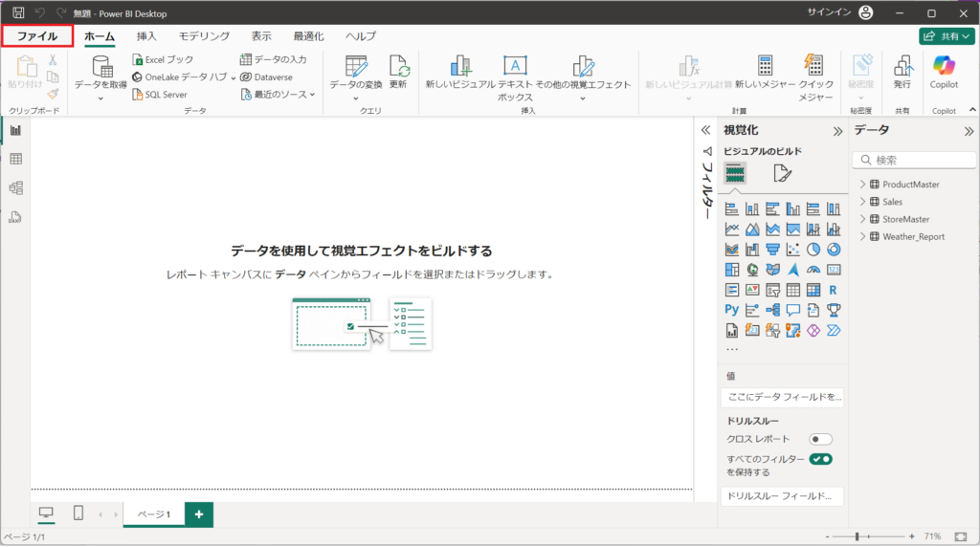Open the ヘルプ ribbon tab

tap(361, 36)
